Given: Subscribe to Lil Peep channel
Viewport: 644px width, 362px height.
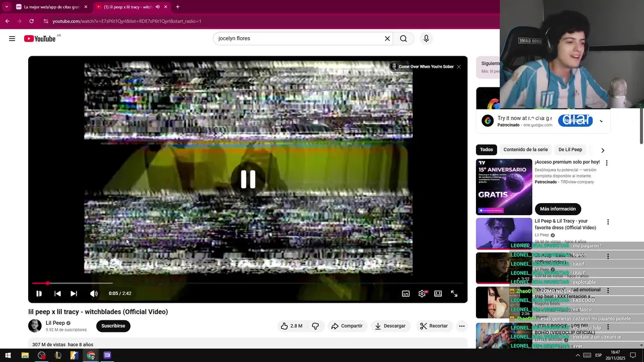Looking at the screenshot, I should [113, 326].
